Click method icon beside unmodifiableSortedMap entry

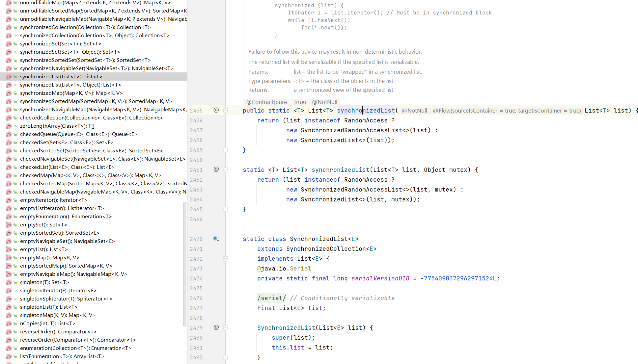9,11
